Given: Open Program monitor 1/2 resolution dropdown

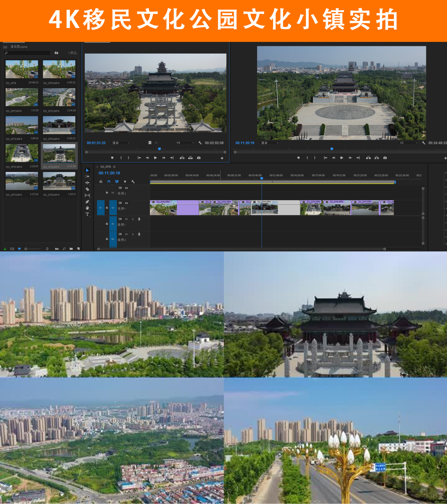Looking at the screenshot, I should click(409, 143).
